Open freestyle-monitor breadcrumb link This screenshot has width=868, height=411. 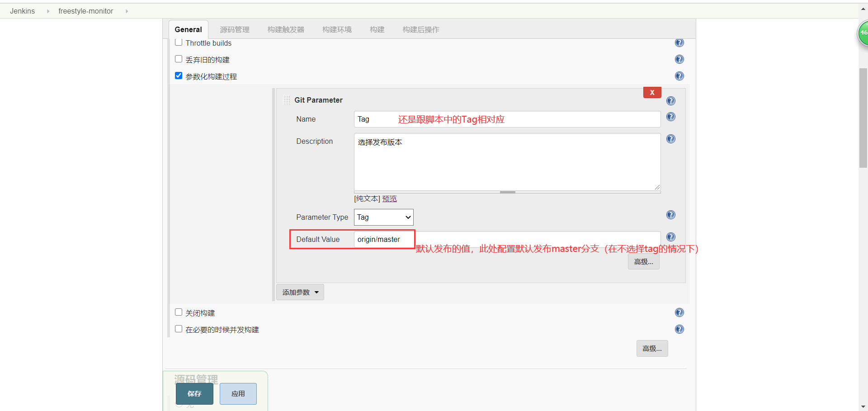tap(86, 11)
